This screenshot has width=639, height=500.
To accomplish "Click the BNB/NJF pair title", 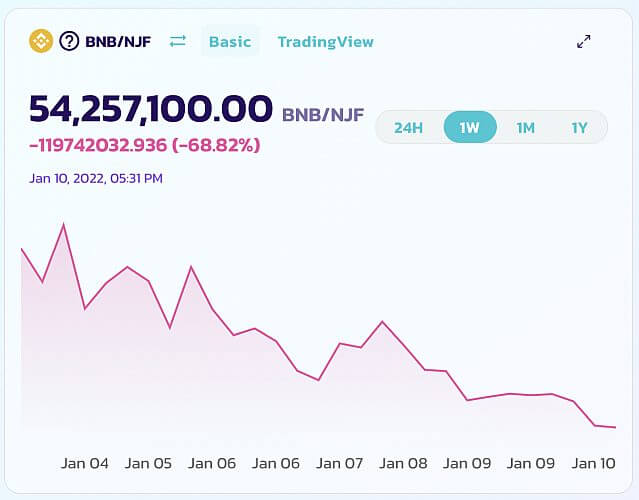I will point(118,42).
